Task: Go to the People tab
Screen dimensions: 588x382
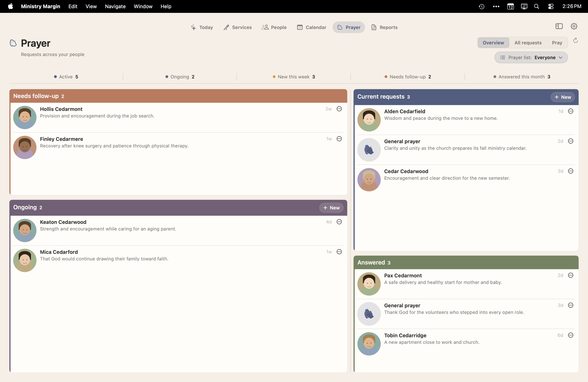Action: (274, 27)
